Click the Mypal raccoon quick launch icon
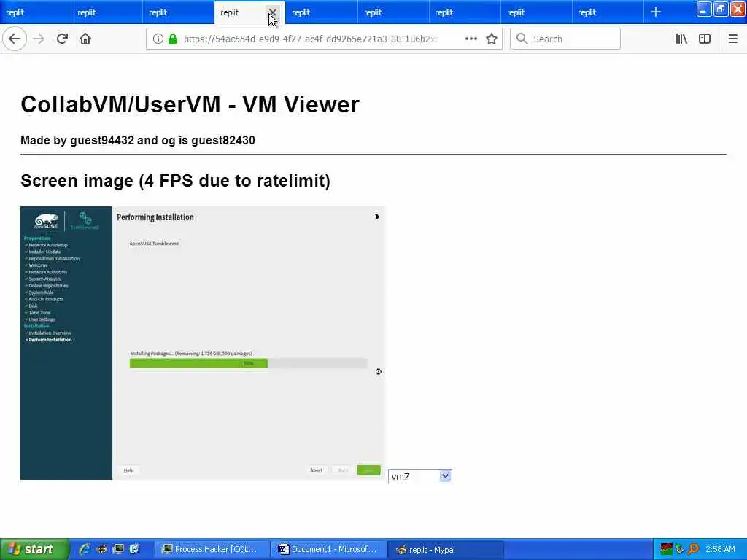747x560 pixels. pos(101,549)
